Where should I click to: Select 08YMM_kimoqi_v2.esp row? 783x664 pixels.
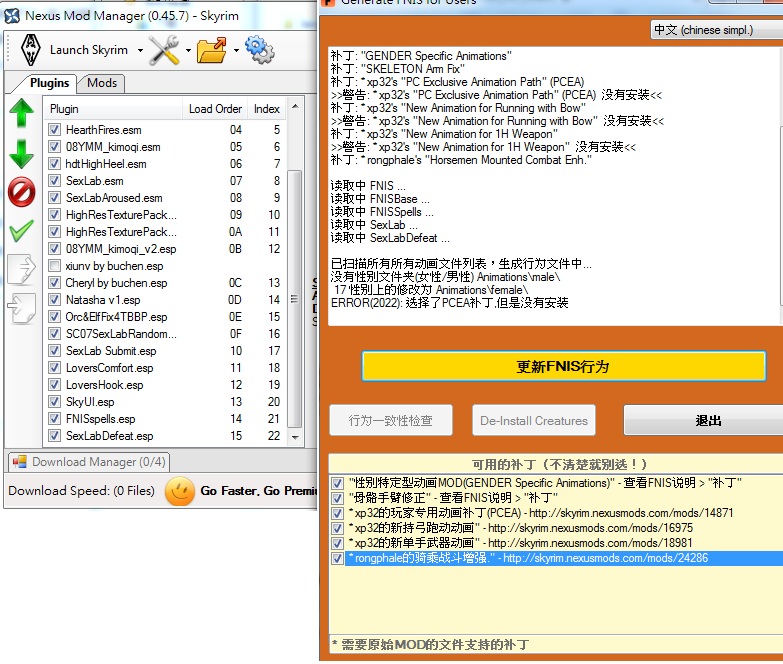tap(165, 249)
